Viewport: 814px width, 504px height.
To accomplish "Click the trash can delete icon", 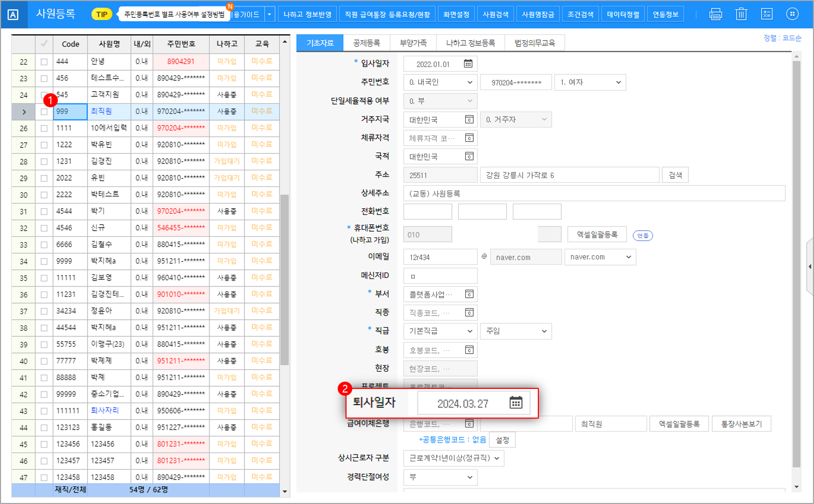I will pyautogui.click(x=741, y=14).
